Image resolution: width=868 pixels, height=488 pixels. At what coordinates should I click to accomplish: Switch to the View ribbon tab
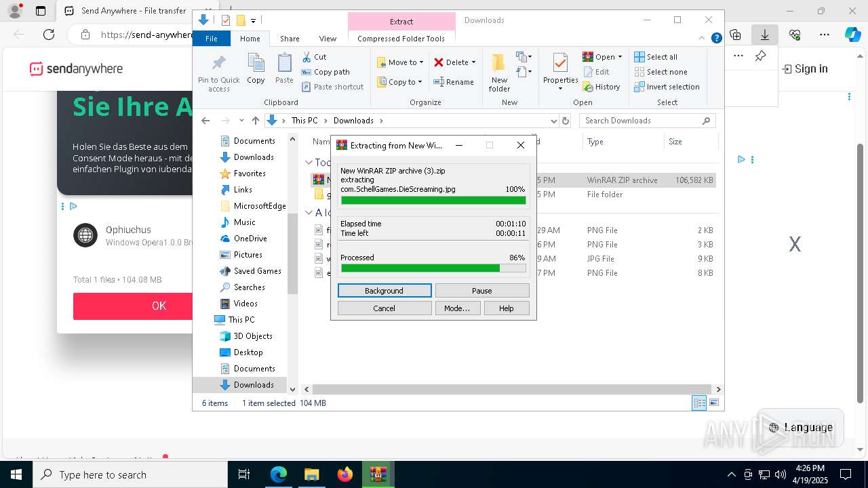click(x=328, y=39)
